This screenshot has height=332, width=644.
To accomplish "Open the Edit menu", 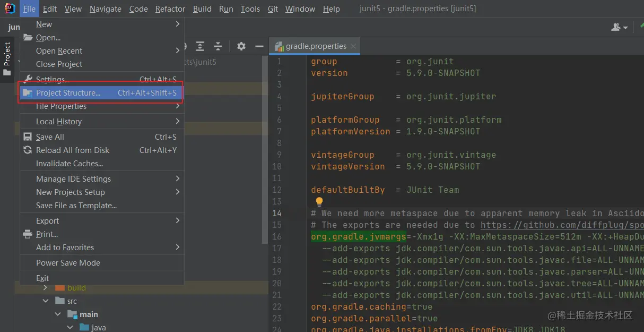I will click(50, 8).
